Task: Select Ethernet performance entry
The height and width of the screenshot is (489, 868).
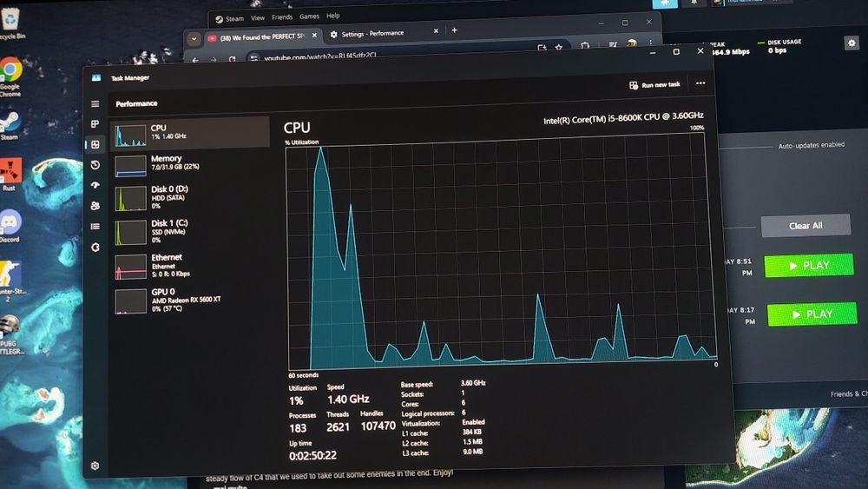Action: tap(190, 266)
